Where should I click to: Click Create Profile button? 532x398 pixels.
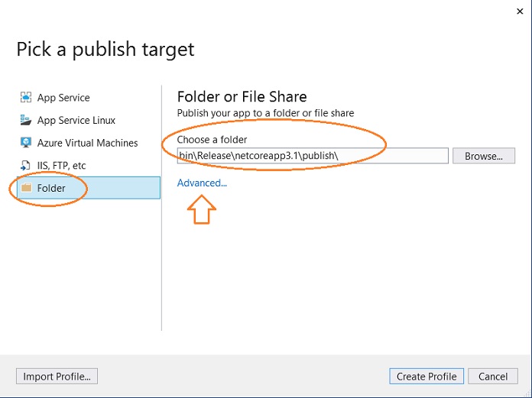(x=427, y=377)
